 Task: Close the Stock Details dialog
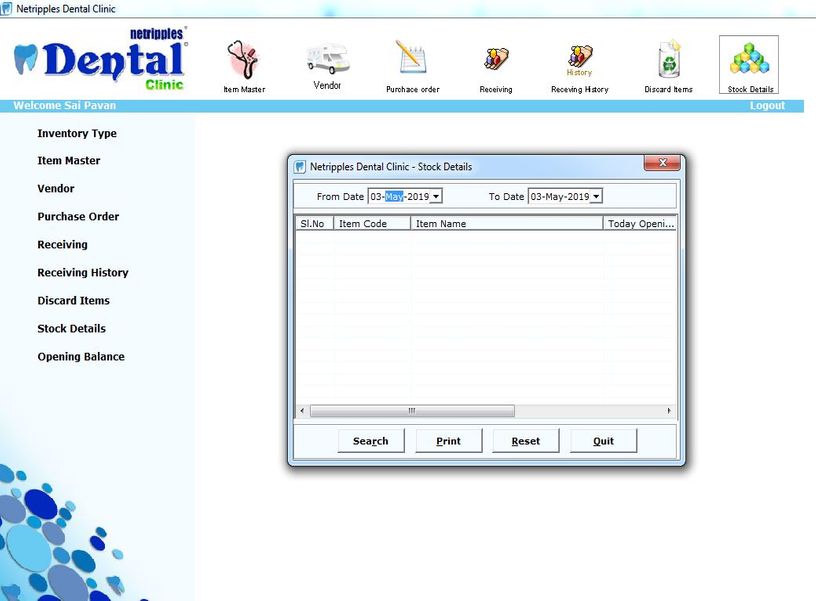point(662,163)
